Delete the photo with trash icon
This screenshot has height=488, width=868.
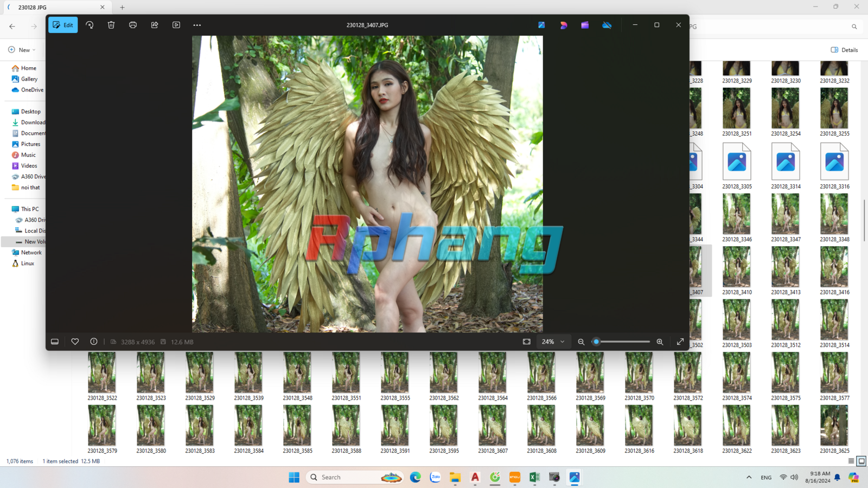[x=111, y=25]
